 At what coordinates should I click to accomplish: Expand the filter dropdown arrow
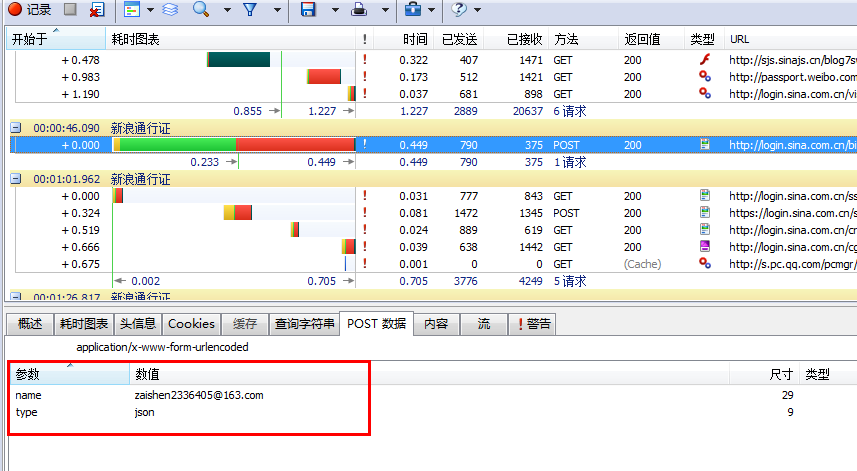[277, 10]
